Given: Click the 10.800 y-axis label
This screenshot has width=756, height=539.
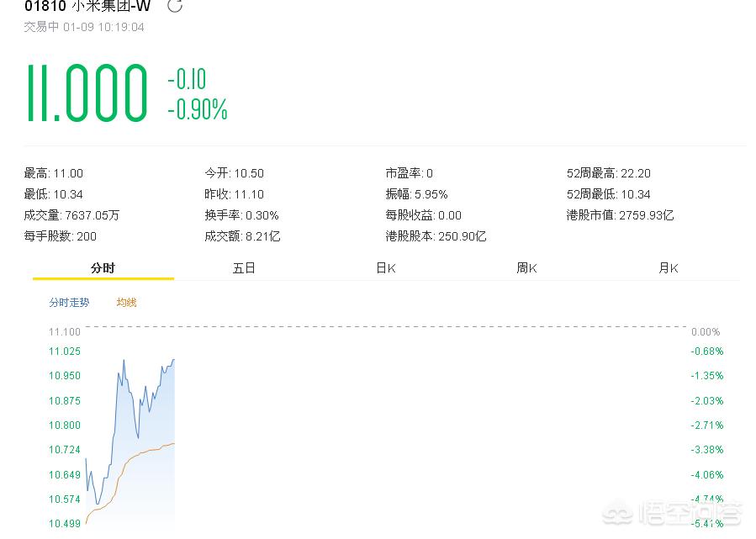Looking at the screenshot, I should click(x=65, y=425).
